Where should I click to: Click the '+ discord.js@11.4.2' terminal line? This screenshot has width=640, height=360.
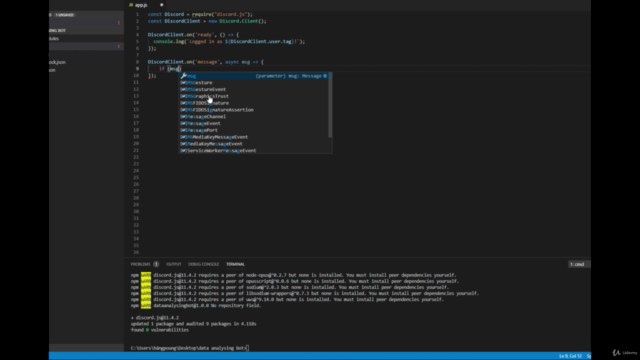[x=155, y=318]
